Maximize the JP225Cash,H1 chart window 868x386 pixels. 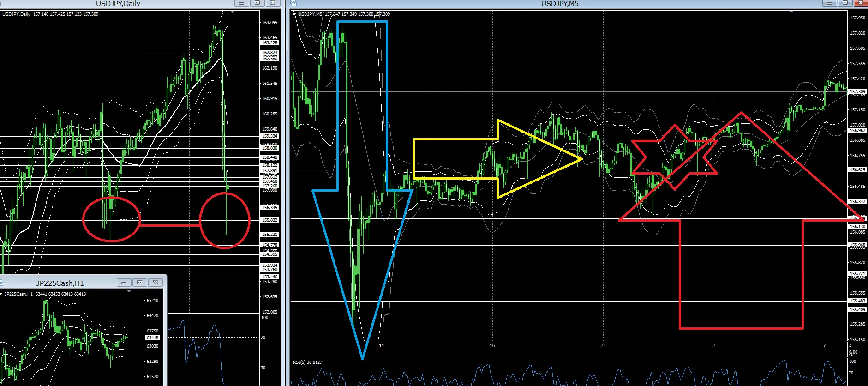pyautogui.click(x=139, y=283)
